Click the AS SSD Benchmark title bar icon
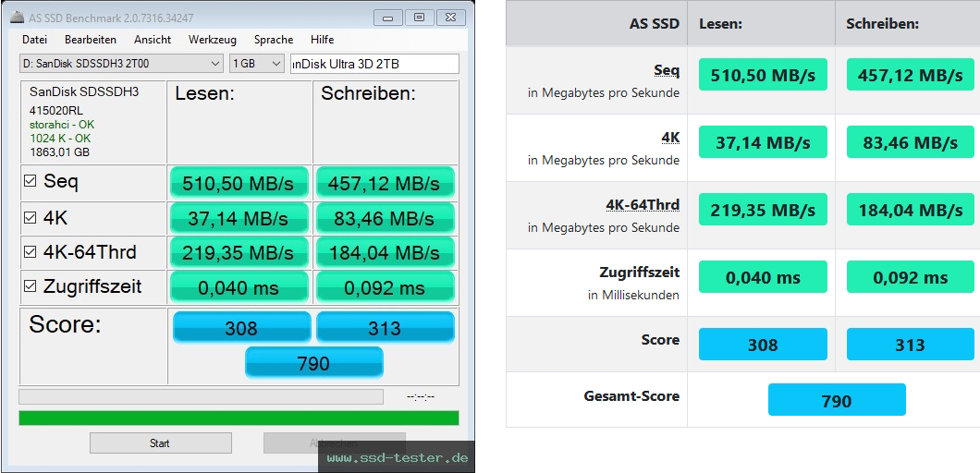 17,17
